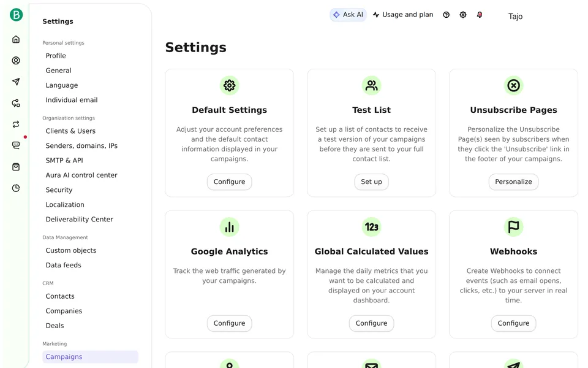Screen dimensions: 588x368
Task: Open the Contacts person icon in rail
Action: pyautogui.click(x=16, y=61)
